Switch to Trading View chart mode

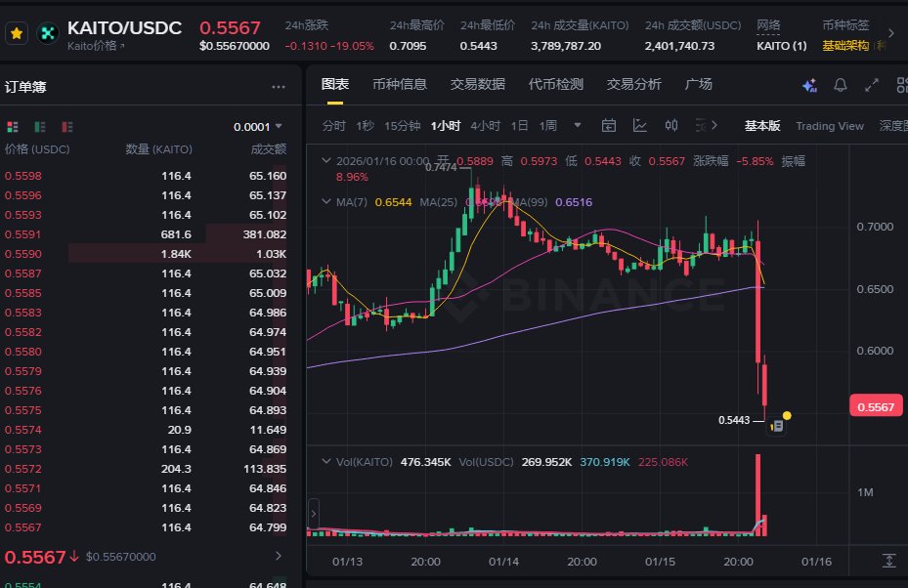click(829, 126)
